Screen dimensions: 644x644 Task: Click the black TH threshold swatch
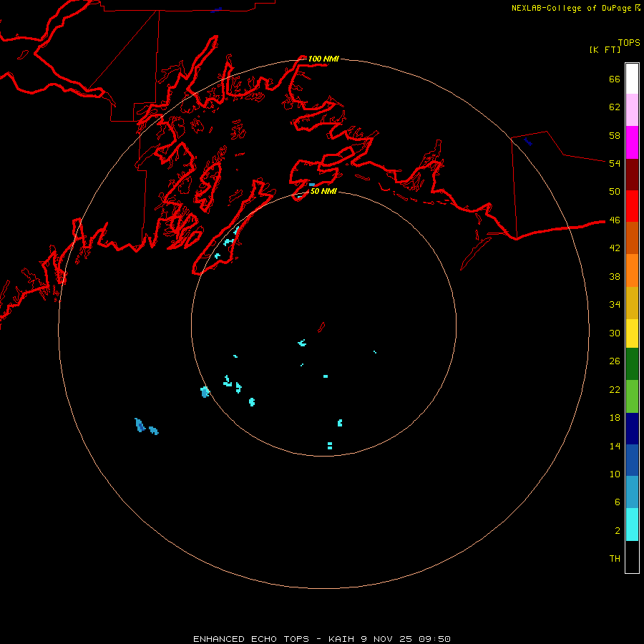point(632,557)
